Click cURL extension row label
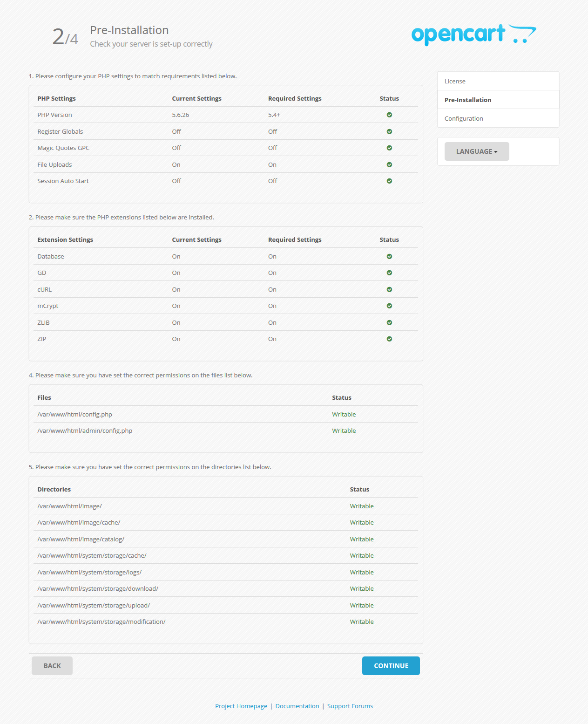This screenshot has width=588, height=724. tap(45, 290)
